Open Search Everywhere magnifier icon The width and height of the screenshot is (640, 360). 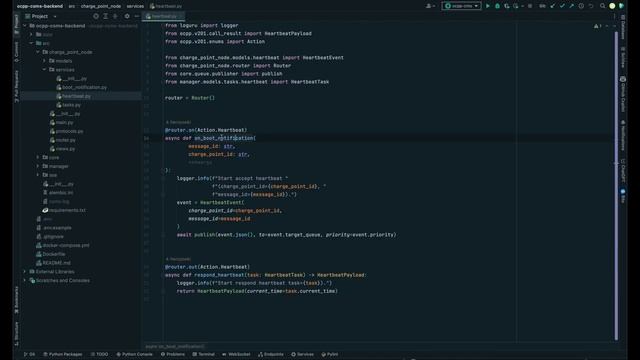coord(602,6)
